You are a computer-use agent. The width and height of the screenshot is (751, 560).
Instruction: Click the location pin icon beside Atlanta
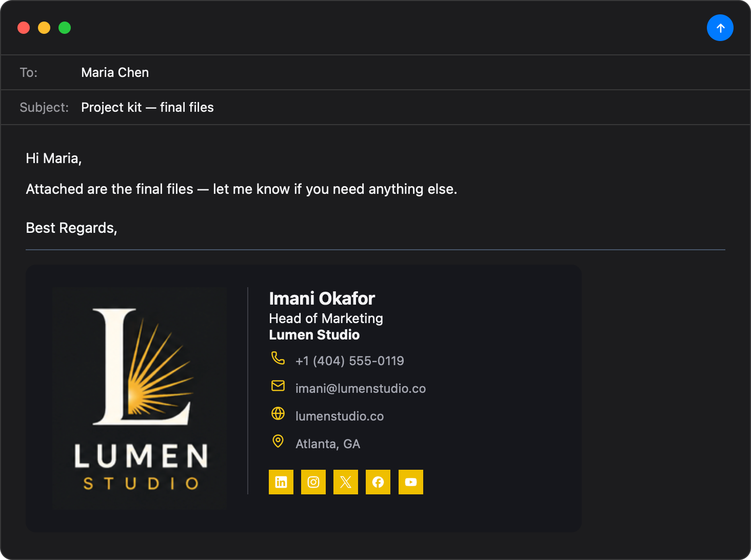click(278, 441)
